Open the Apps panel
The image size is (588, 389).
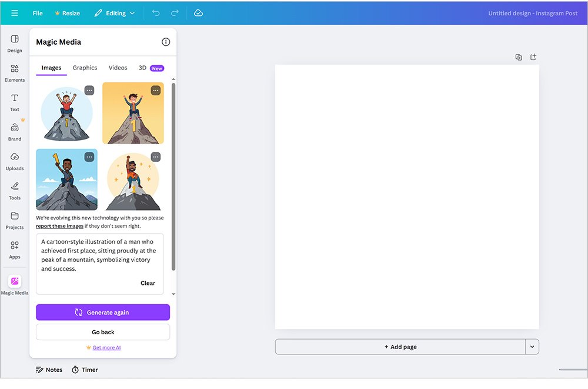[x=14, y=248]
